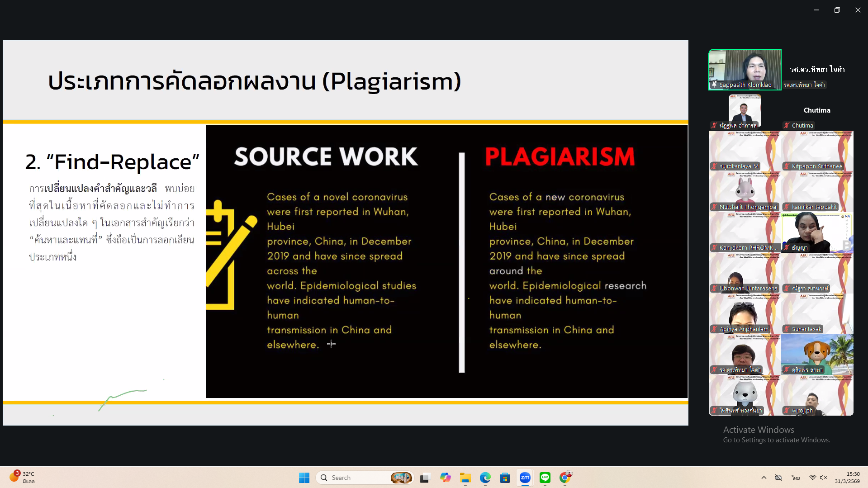Expand the hidden system tray icons chevron
This screenshot has height=488, width=868.
764,478
